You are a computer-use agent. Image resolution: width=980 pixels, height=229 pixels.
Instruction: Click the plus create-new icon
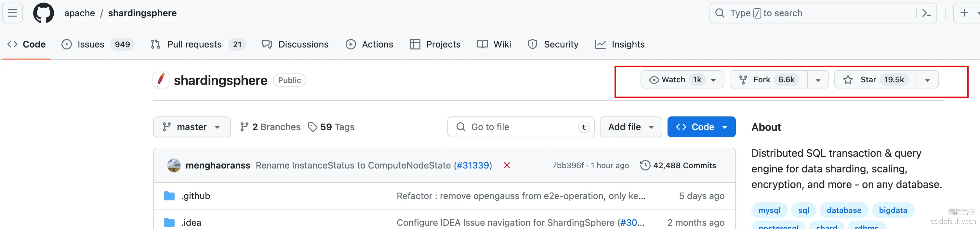(x=964, y=13)
